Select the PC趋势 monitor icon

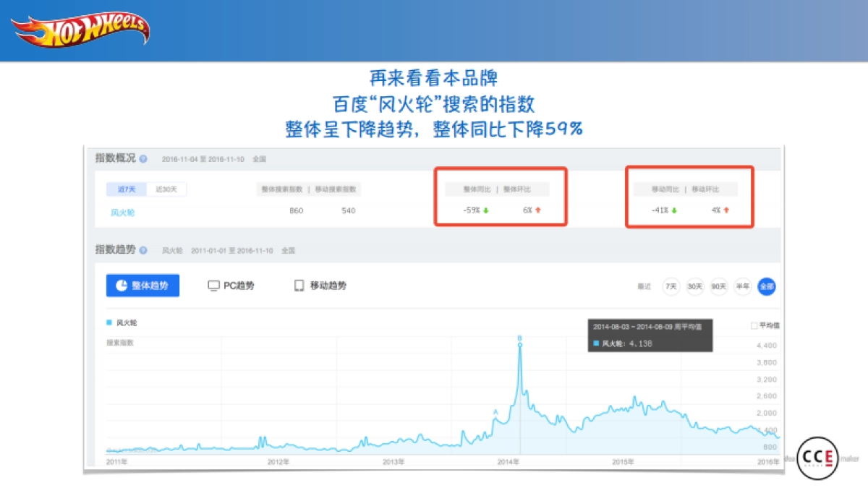coord(214,286)
